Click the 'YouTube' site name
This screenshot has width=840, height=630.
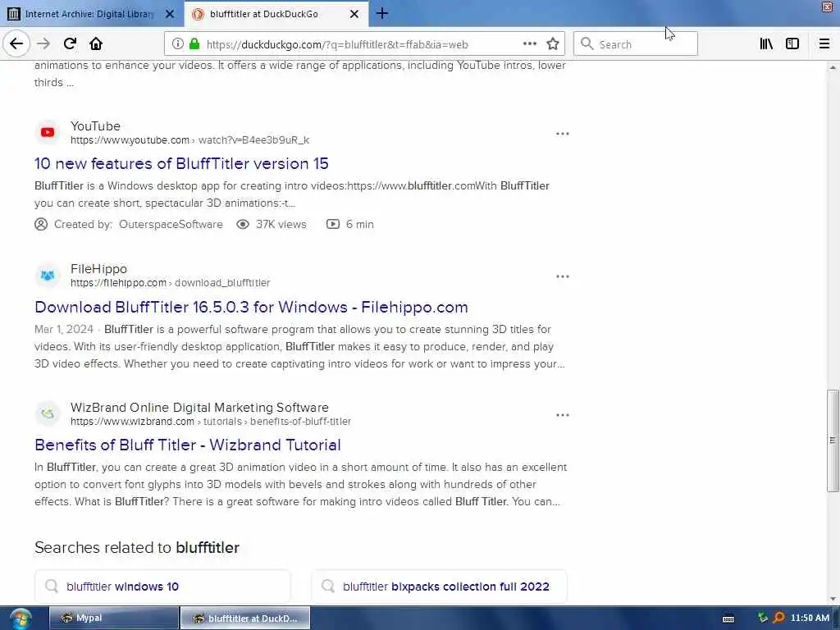[x=95, y=126]
